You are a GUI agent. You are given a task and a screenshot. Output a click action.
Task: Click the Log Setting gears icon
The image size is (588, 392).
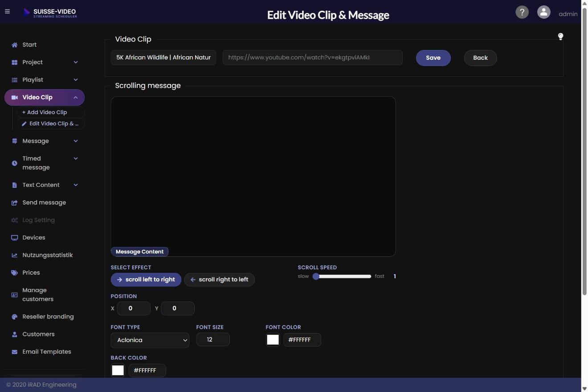click(14, 220)
